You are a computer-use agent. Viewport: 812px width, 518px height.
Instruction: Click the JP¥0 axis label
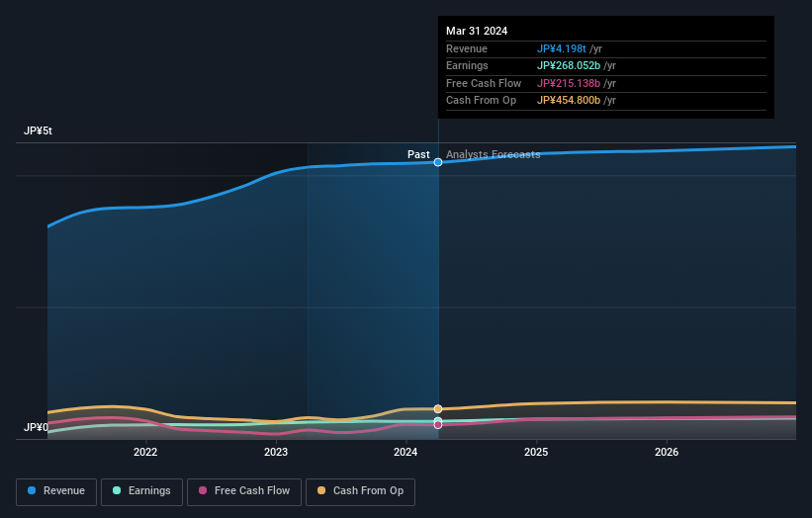click(x=36, y=427)
